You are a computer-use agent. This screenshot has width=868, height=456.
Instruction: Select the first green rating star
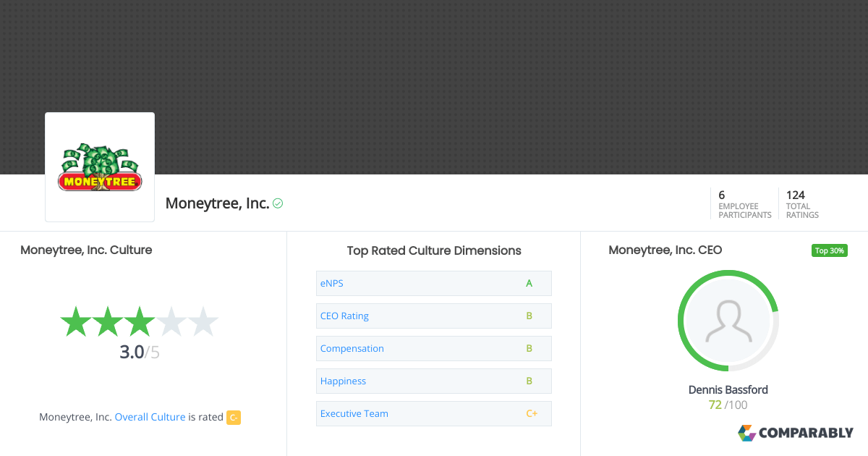(x=75, y=321)
